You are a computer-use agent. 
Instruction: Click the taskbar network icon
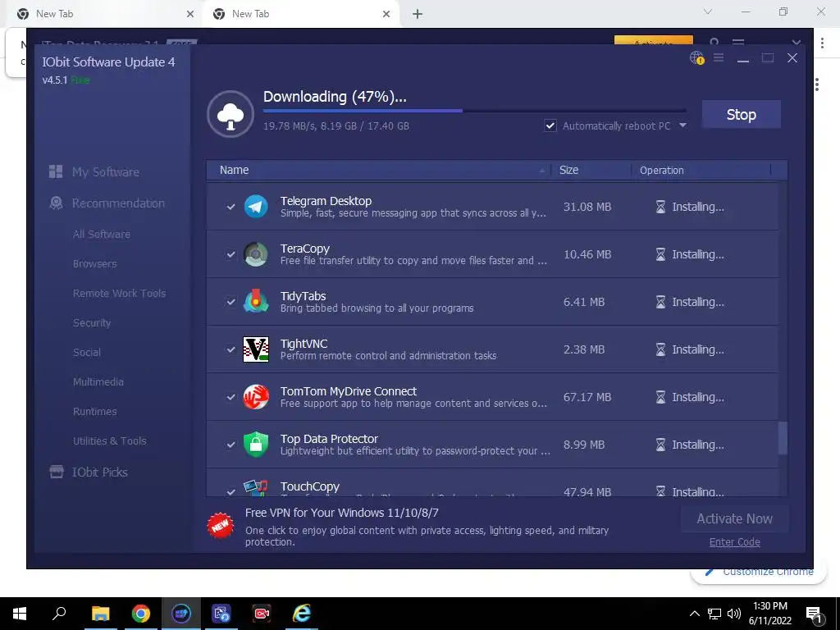[x=714, y=614]
